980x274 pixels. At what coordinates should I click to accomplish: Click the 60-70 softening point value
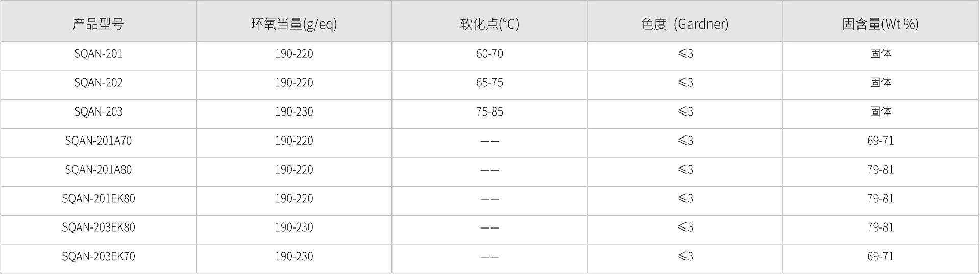point(489,54)
